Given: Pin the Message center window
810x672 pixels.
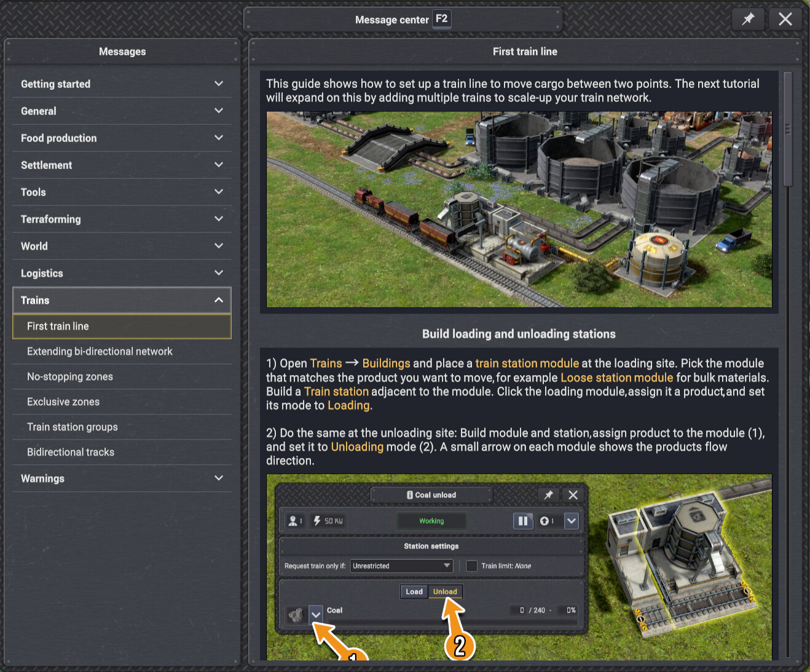Looking at the screenshot, I should tap(748, 19).
